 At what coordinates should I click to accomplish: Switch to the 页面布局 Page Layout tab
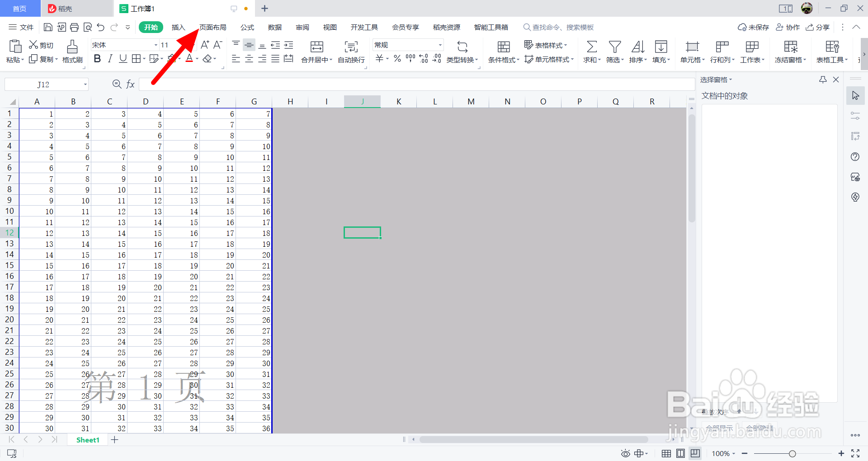[x=213, y=27]
